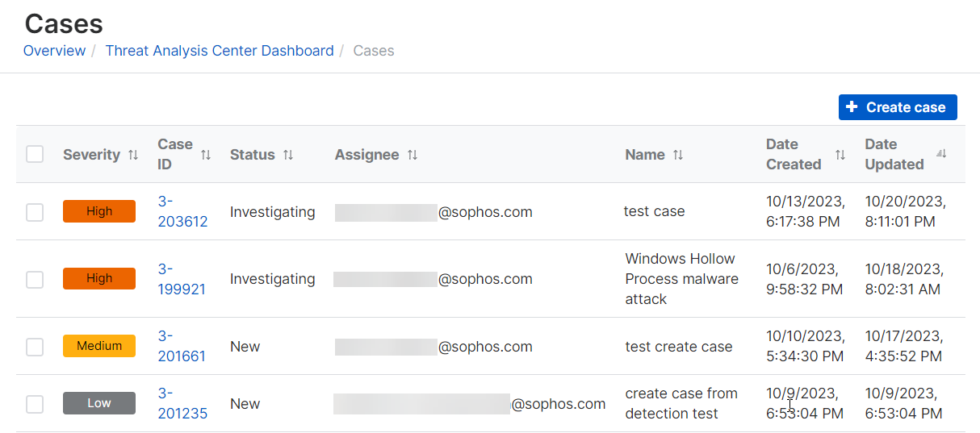Click the Windows Hollow Process malware attack name
Viewport: 980px width, 433px height.
pyautogui.click(x=681, y=279)
